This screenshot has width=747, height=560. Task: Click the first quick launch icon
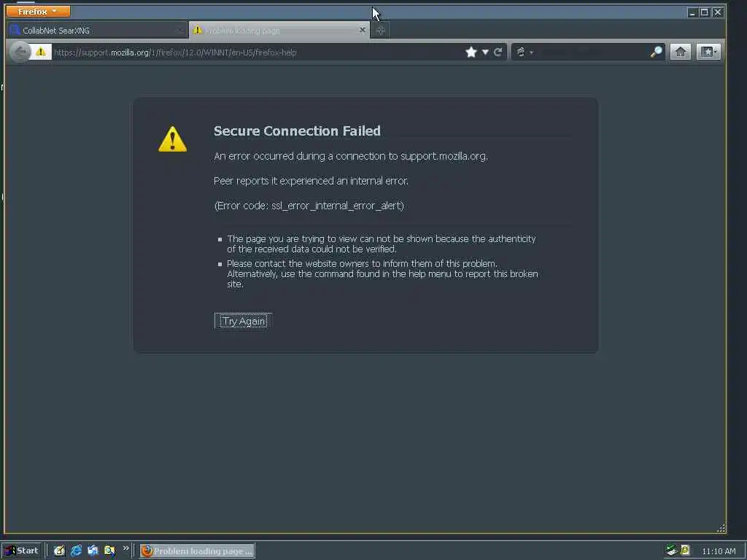point(59,551)
